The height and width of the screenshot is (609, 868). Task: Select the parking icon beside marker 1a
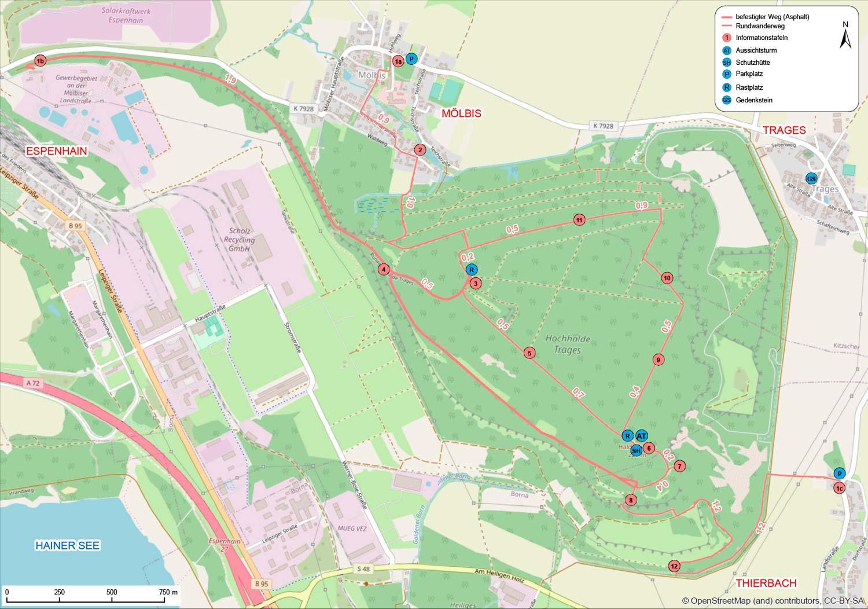pyautogui.click(x=411, y=59)
